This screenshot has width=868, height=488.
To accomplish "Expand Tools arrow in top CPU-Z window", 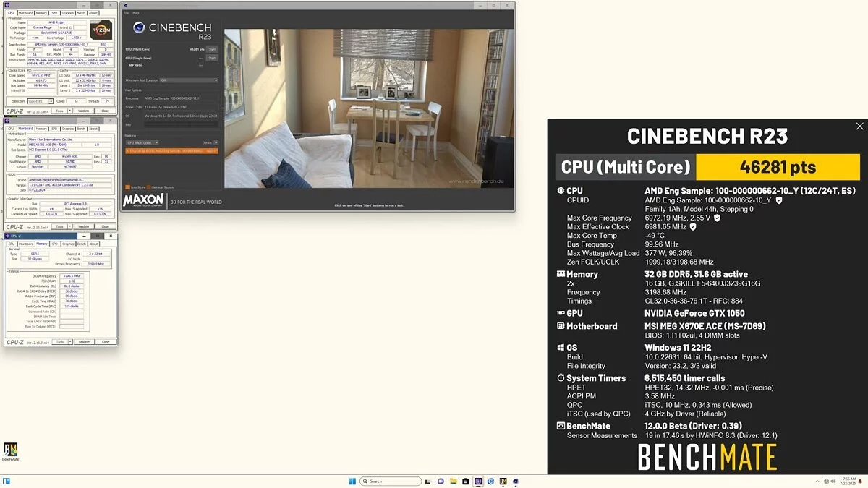I will click(70, 111).
